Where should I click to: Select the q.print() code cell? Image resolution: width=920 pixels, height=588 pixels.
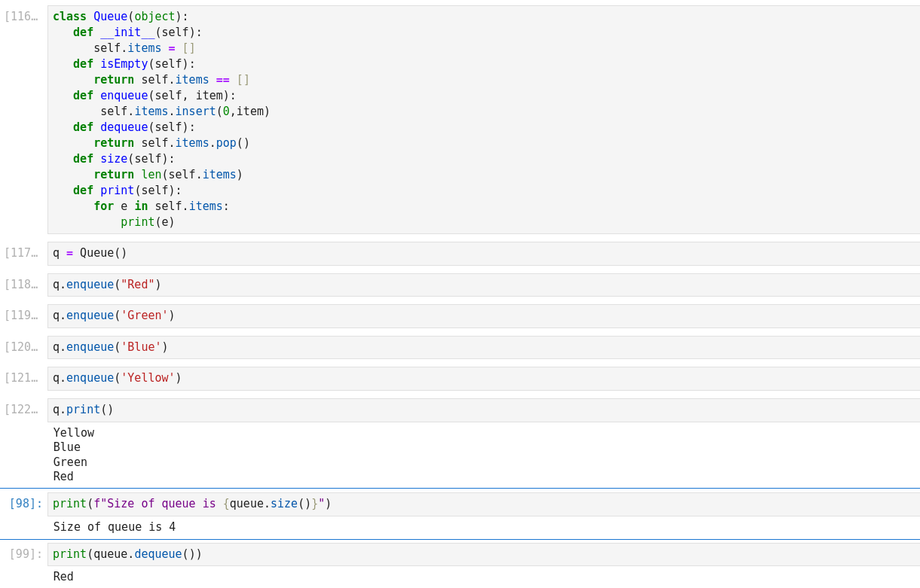[x=482, y=410]
